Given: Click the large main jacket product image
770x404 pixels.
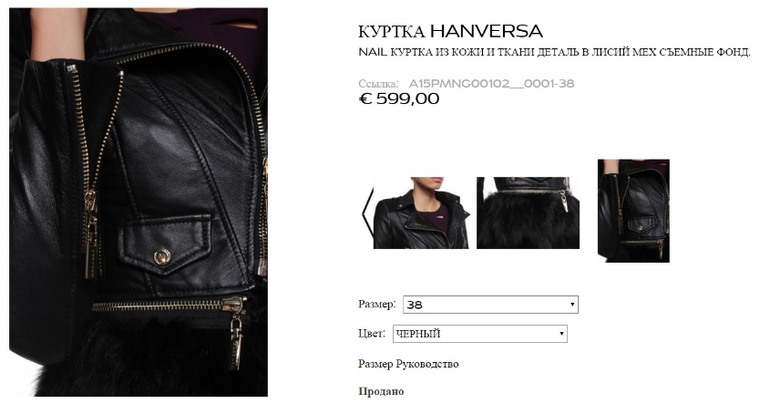Looking at the screenshot, I should [138, 202].
